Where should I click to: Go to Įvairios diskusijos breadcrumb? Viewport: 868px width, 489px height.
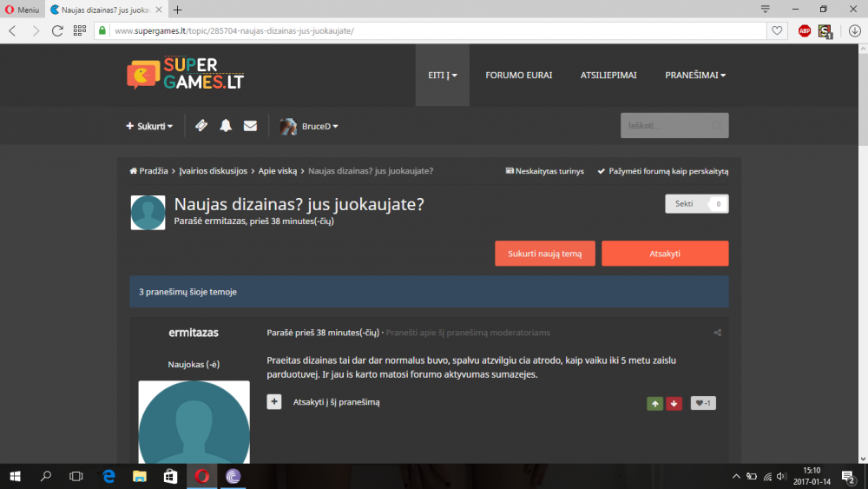214,171
